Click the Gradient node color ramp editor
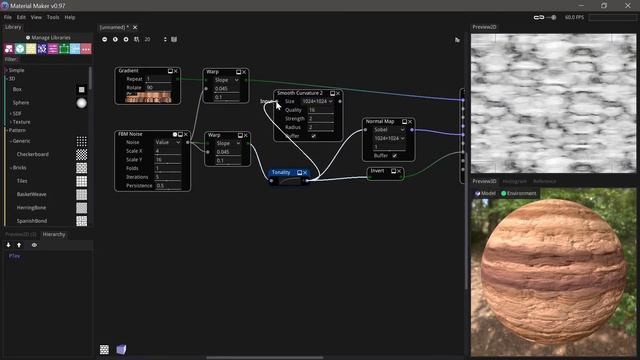 click(x=149, y=97)
